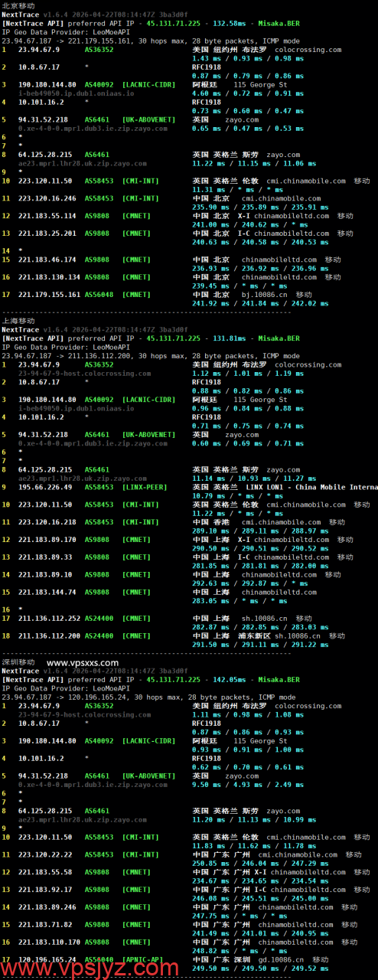Select hop IP 221.183.46.174
378x980 pixels.
[47, 260]
